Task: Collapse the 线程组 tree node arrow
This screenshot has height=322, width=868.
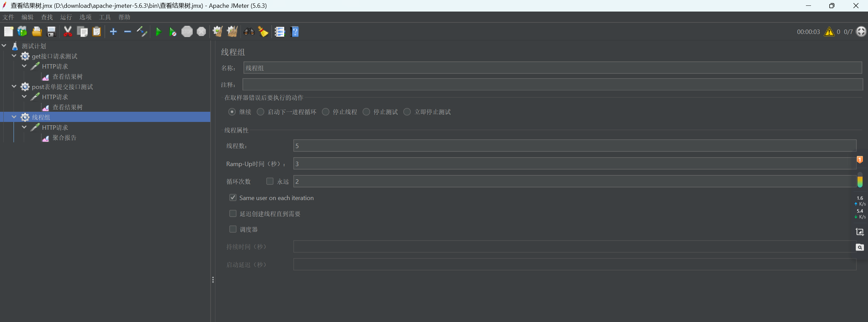Action: click(14, 117)
